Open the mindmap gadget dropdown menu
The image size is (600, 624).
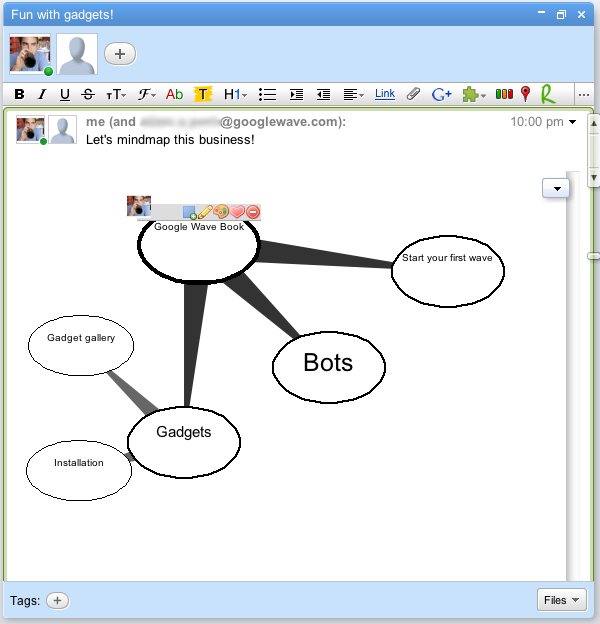pyautogui.click(x=556, y=188)
